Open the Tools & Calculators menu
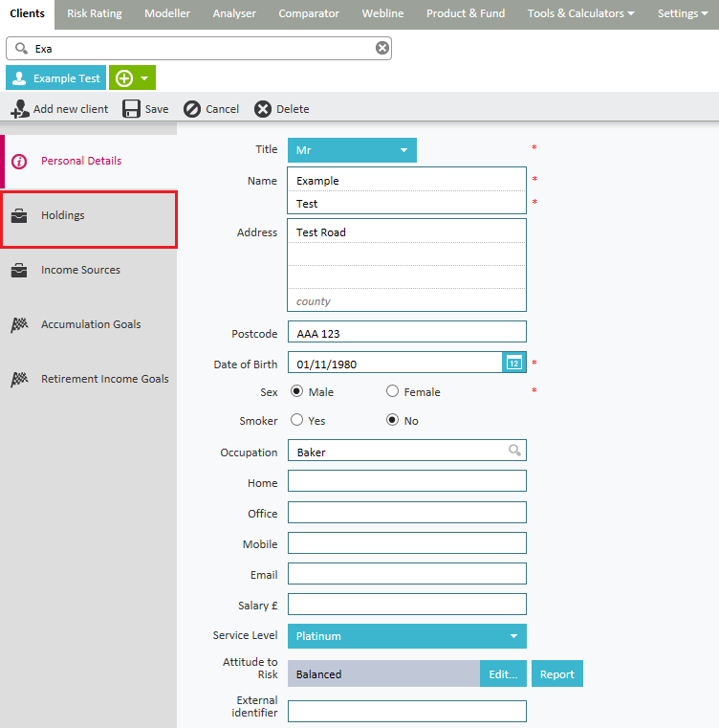Image resolution: width=719 pixels, height=728 pixels. (x=581, y=13)
